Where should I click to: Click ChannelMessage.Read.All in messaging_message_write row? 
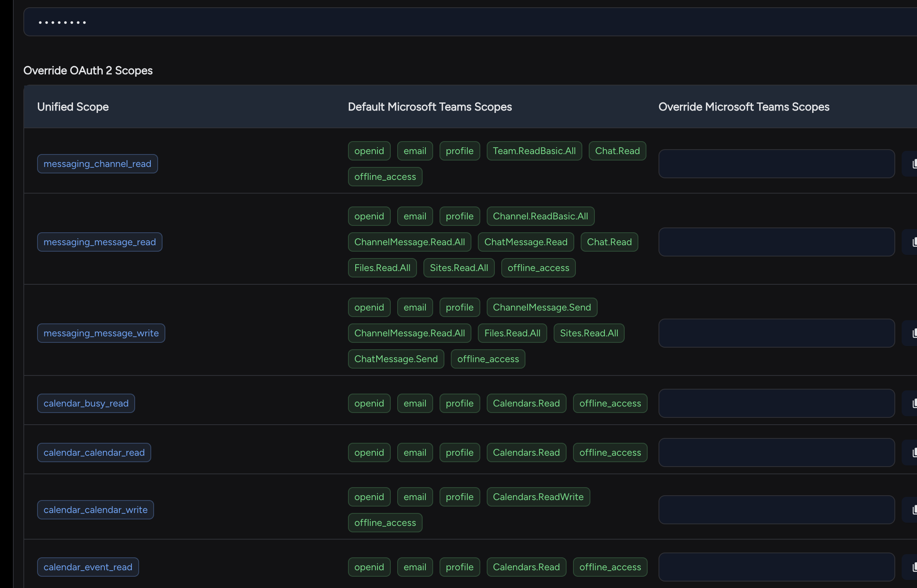click(x=410, y=333)
